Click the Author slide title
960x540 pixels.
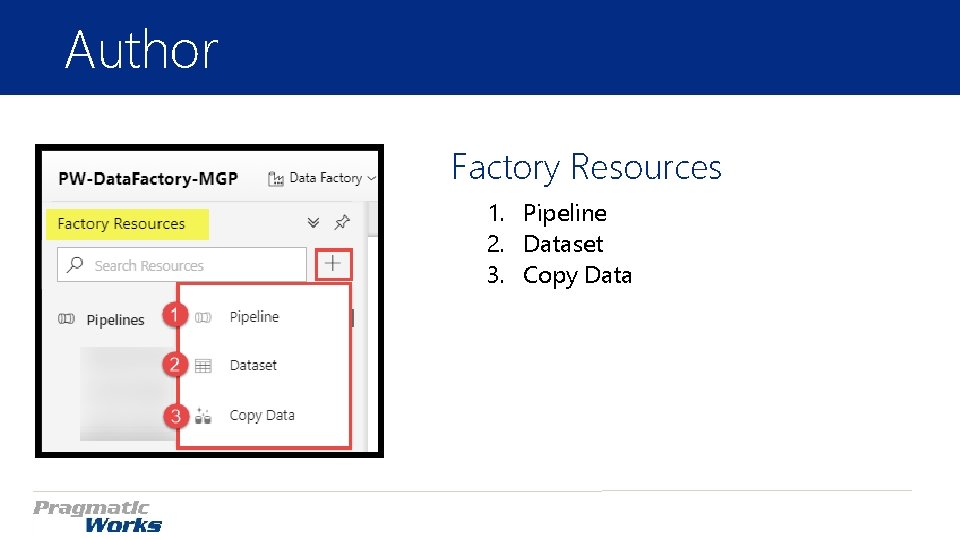[x=141, y=50]
